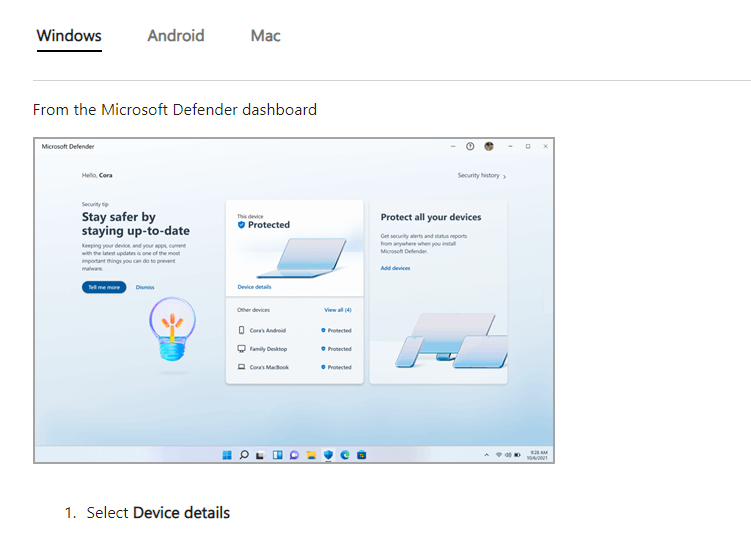751x553 pixels.
Task: Click the lightbulb security tip illustration
Action: point(172,329)
